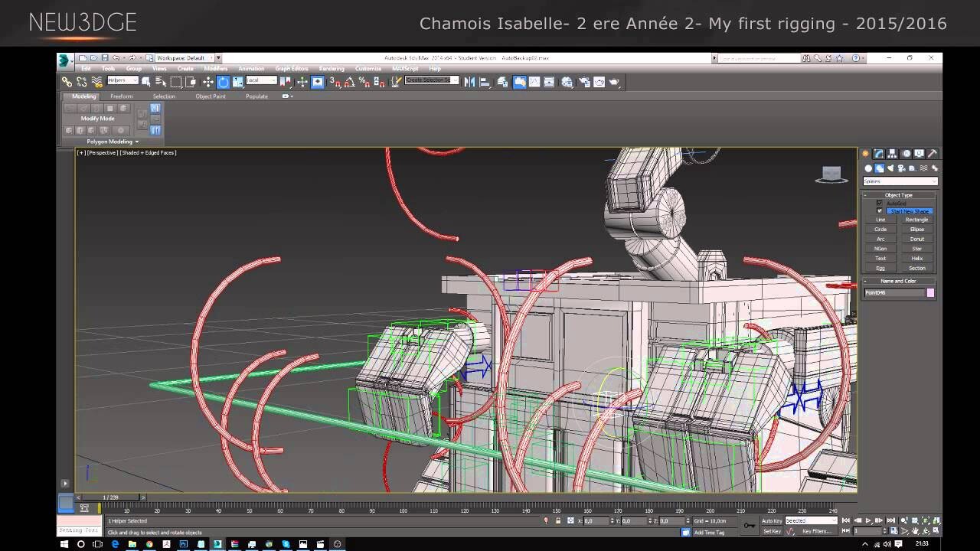Switch to the Freeform ribbon tab
Screen dimensions: 980x551
tap(121, 96)
